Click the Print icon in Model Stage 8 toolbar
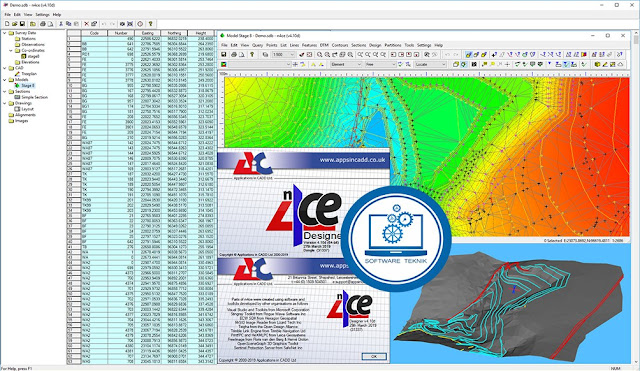Viewport: 640px width, 371px height. 234,54
